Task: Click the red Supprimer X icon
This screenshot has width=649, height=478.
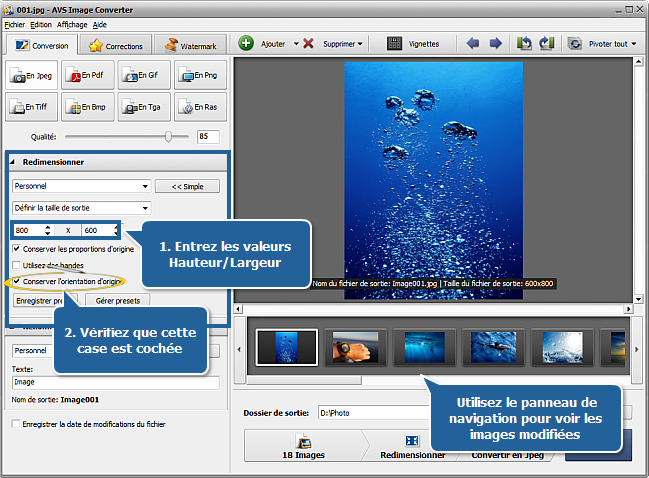Action: tap(309, 44)
